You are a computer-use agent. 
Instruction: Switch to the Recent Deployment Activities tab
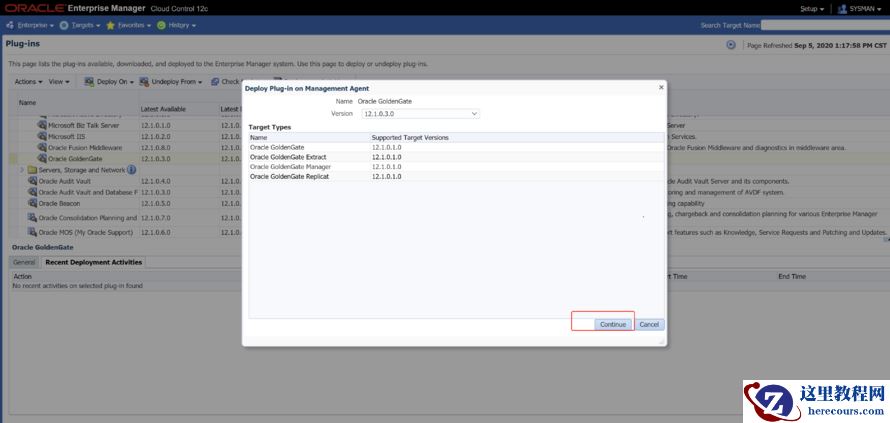click(93, 262)
